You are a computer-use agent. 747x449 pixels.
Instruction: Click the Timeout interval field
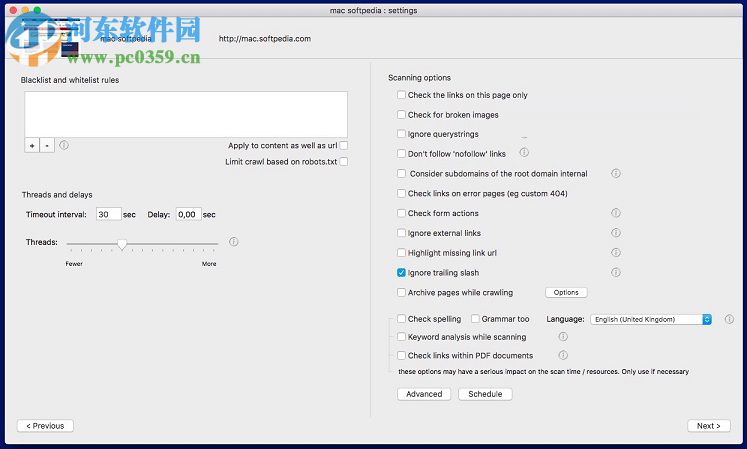109,214
